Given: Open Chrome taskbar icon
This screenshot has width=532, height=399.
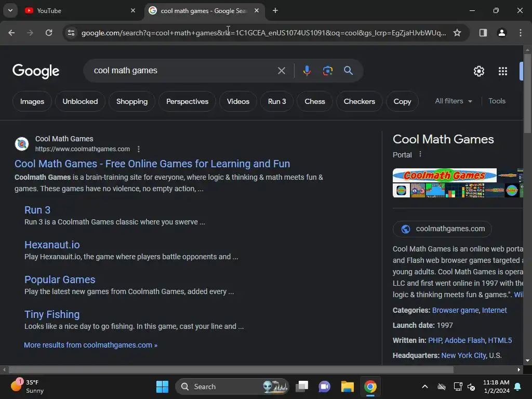Looking at the screenshot, I should 370,387.
